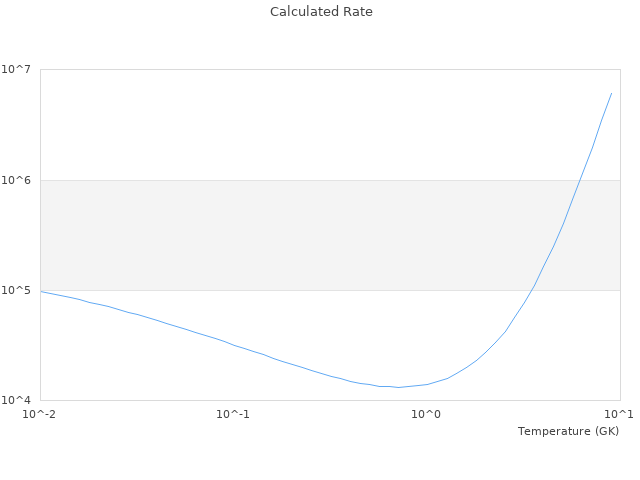Select the 10^0 x-axis tick label
Screen dimensions: 640x480
[x=426, y=414]
